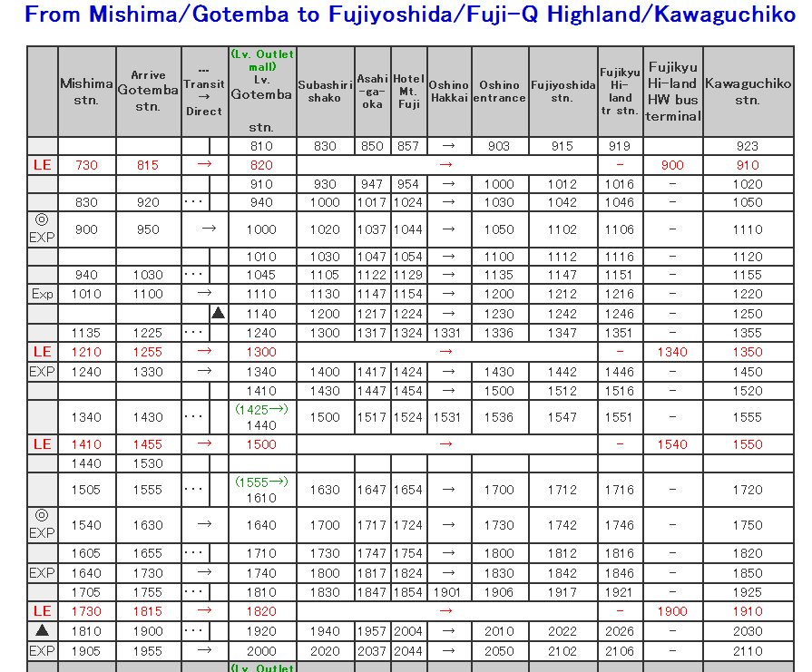Select the '2000' Gotemba departure time
The height and width of the screenshot is (672, 812).
(261, 651)
